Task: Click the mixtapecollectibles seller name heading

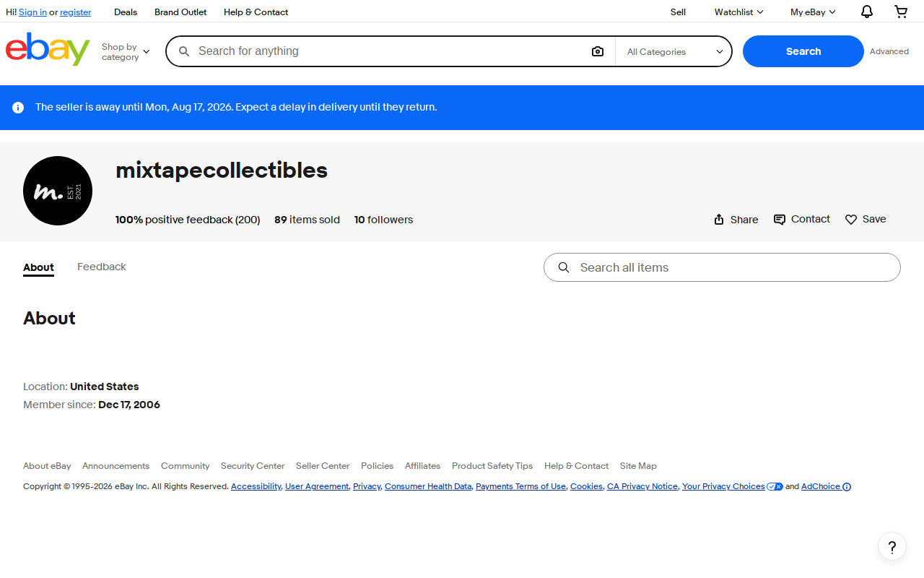Action: 222,171
